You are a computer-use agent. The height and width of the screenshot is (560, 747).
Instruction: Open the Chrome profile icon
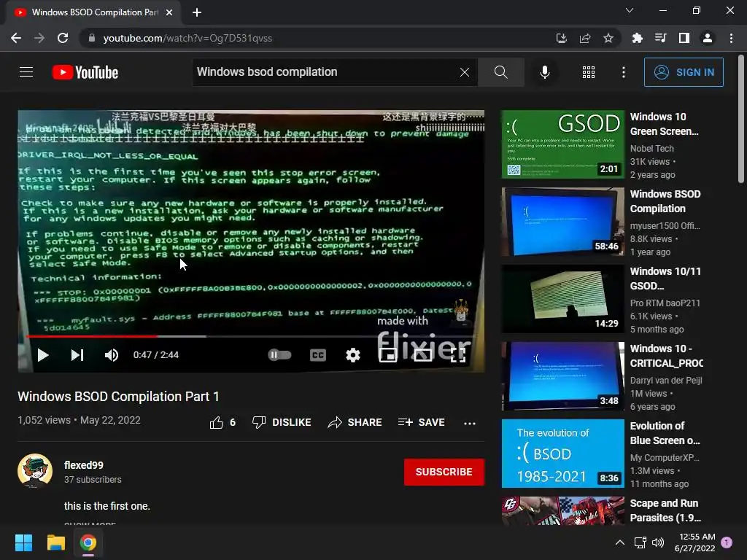click(708, 38)
